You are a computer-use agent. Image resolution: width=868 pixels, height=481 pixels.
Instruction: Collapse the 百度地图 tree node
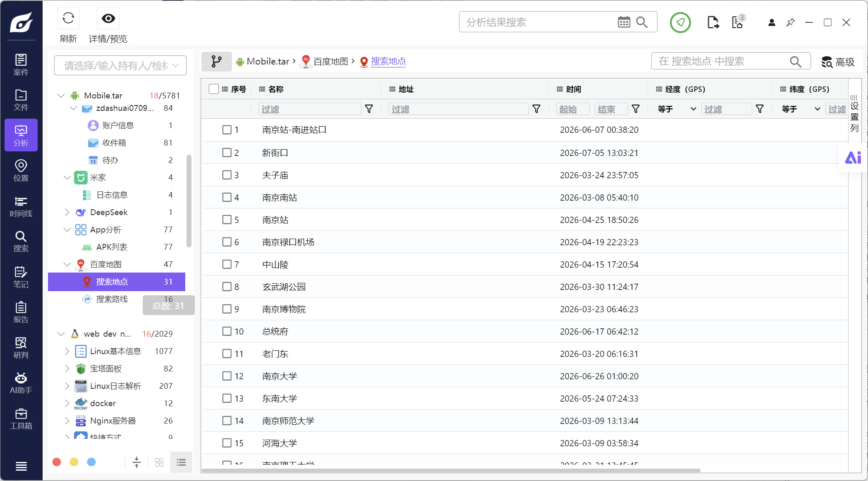67,264
